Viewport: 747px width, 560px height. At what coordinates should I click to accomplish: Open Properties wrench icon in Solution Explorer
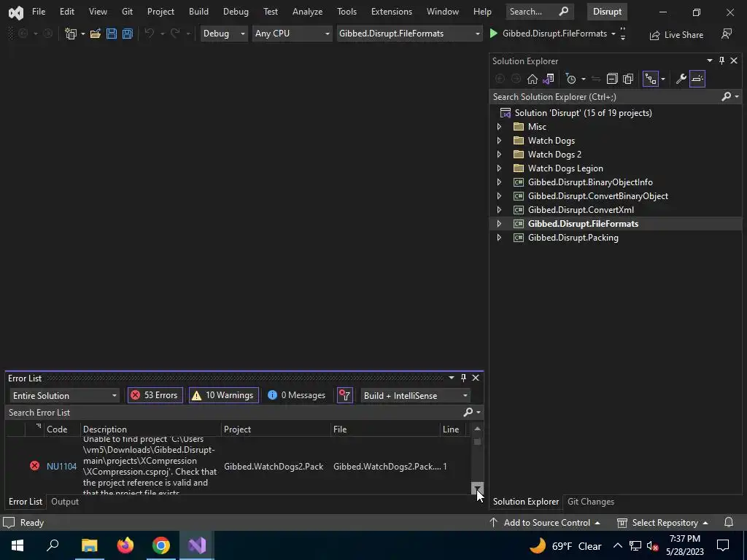[x=681, y=79]
